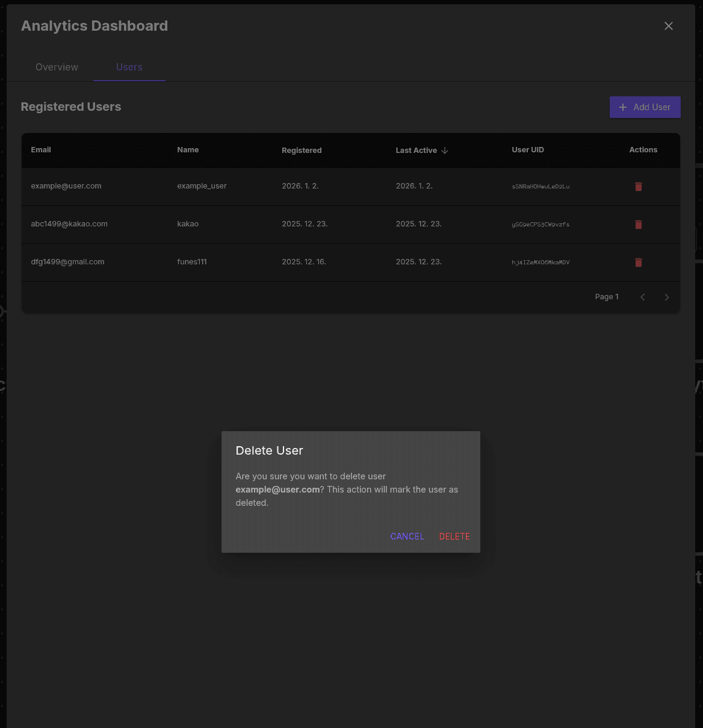Click the plus icon inside Add User

622,107
